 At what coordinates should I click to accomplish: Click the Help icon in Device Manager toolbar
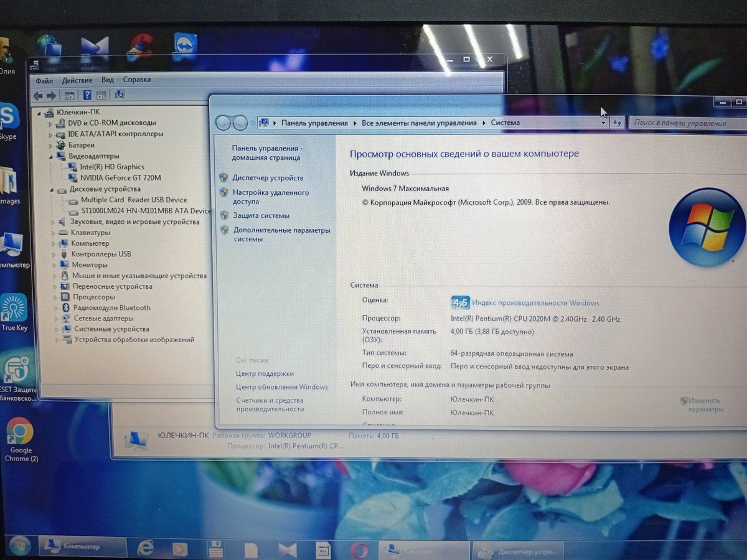(x=87, y=95)
